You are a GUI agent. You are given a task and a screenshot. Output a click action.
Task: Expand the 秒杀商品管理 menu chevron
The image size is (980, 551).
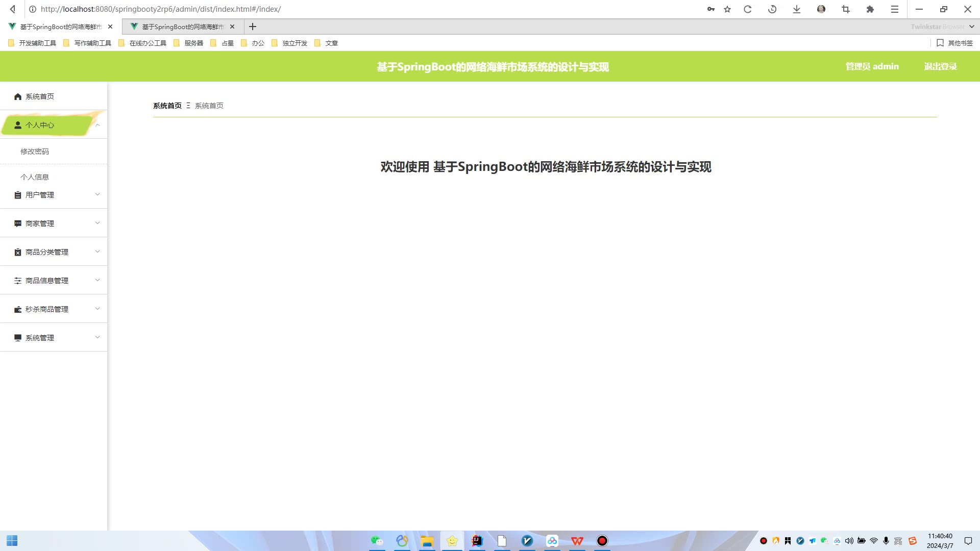97,309
